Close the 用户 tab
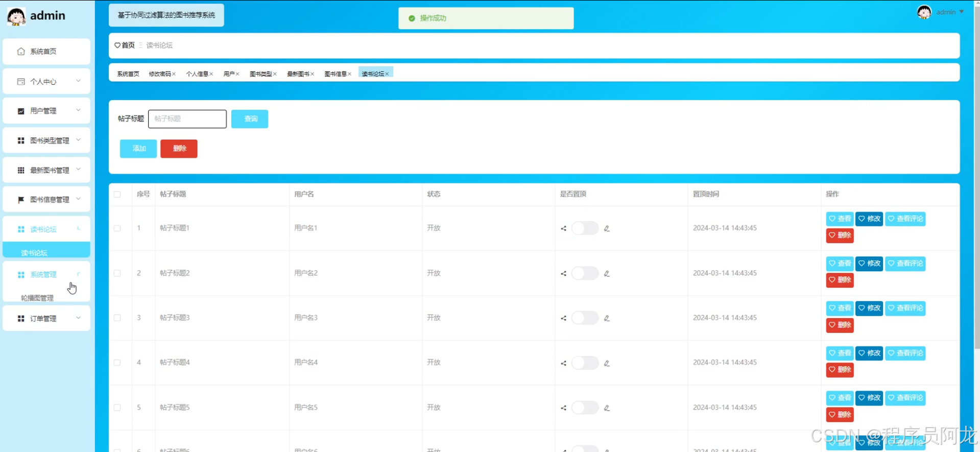Screen dimensions: 980x452 click(x=237, y=74)
